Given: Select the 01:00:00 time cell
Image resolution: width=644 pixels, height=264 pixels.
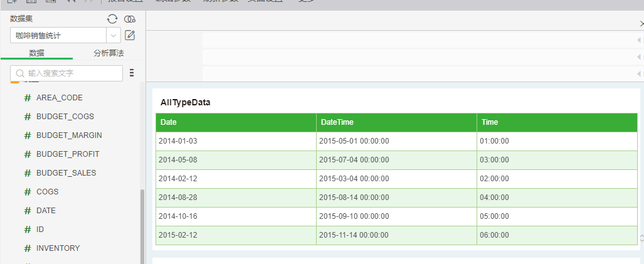Looking at the screenshot, I should [x=557, y=141].
